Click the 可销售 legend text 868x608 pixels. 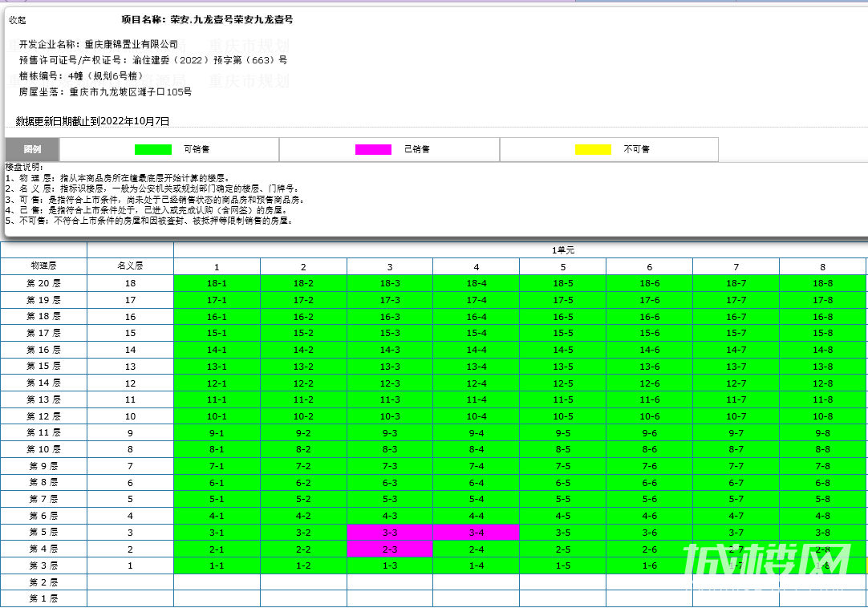[x=197, y=149]
